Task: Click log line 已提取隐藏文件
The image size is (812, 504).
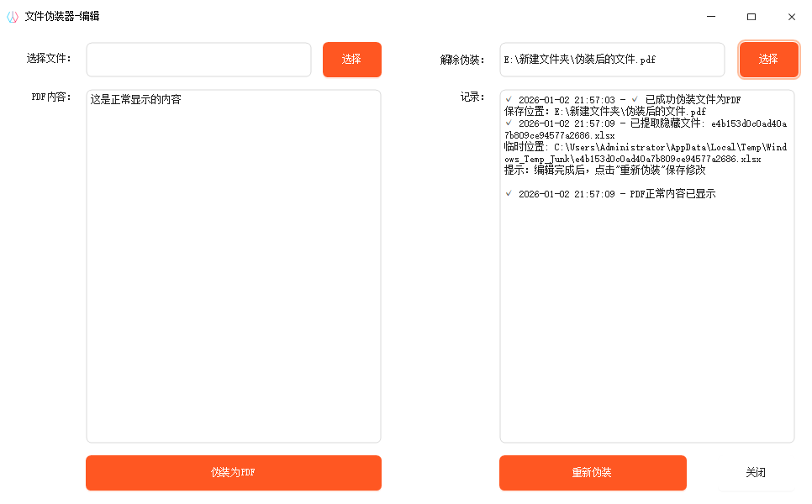Action: pyautogui.click(x=646, y=129)
